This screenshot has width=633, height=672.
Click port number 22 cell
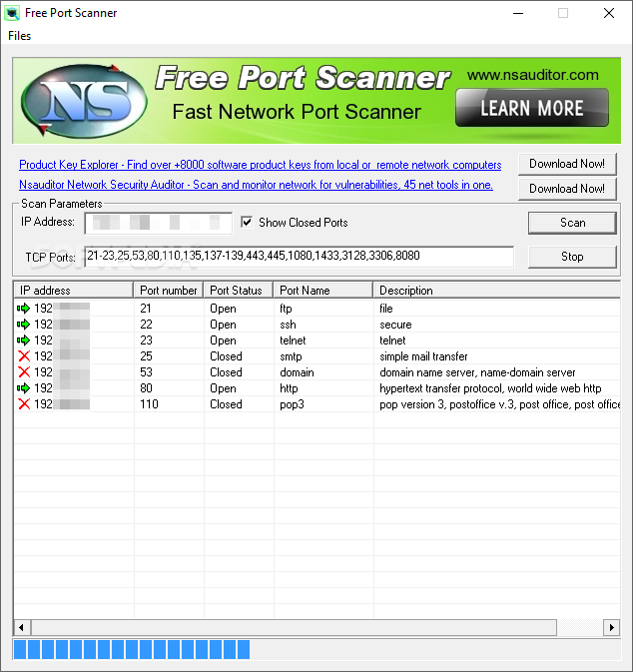pyautogui.click(x=146, y=325)
